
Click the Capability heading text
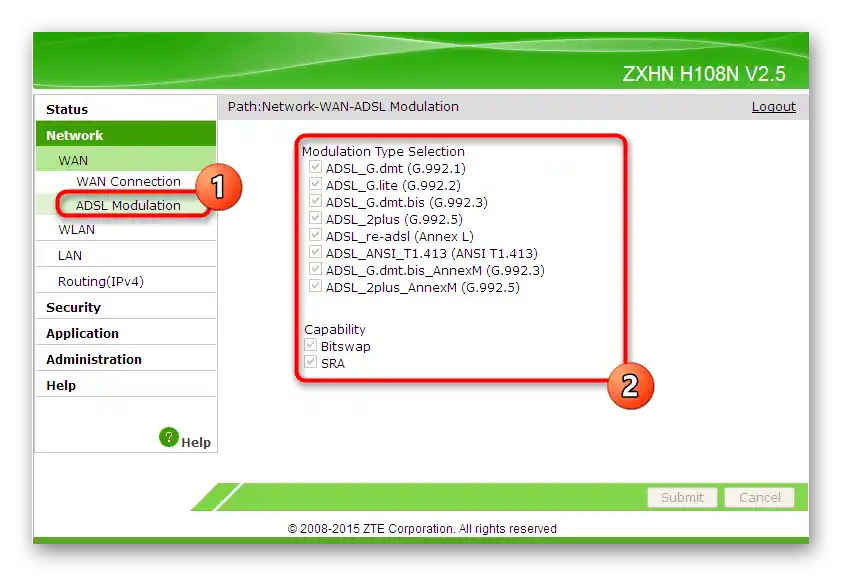click(335, 329)
